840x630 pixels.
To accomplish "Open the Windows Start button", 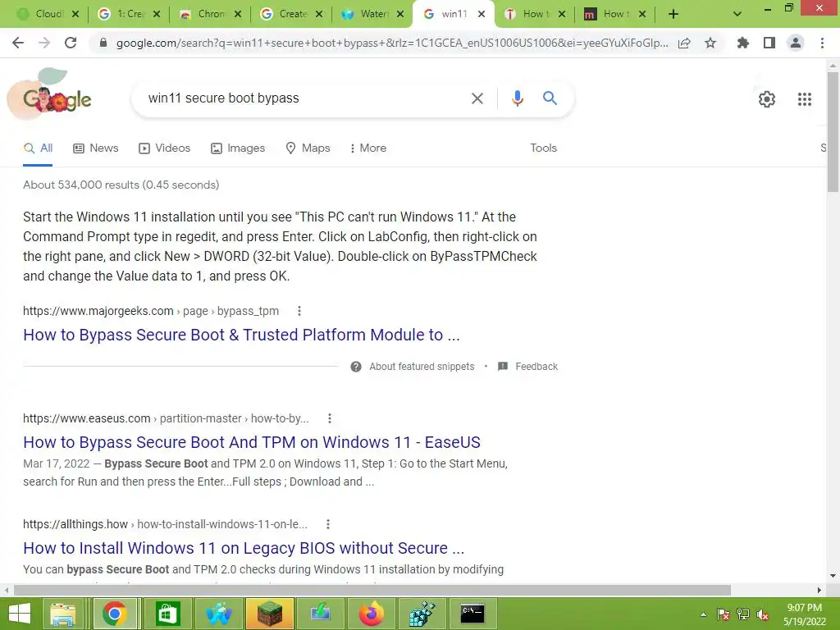I will coord(20,614).
